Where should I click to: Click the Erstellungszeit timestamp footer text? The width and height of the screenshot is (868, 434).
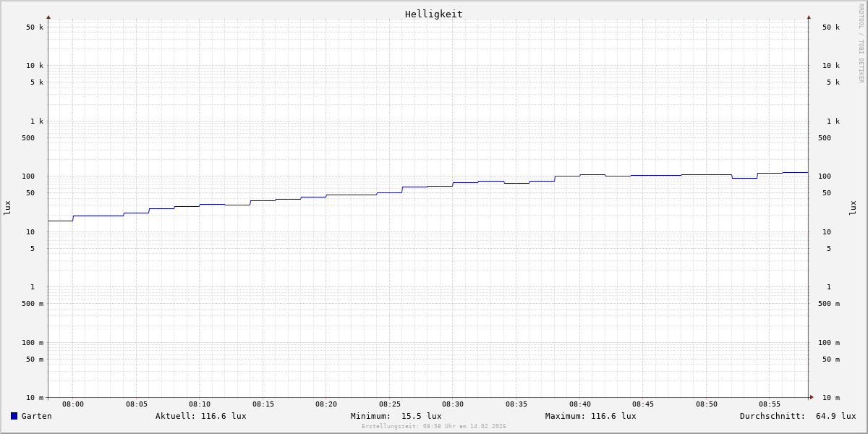[434, 427]
